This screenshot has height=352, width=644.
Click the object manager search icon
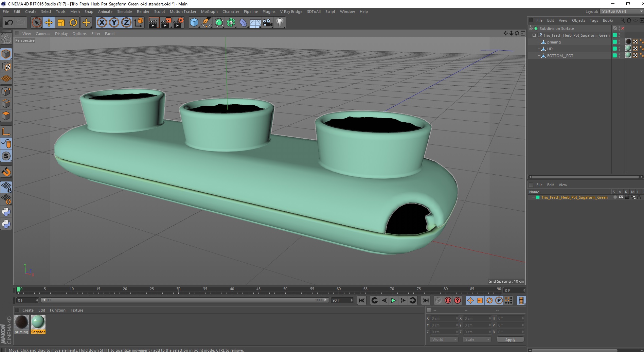coord(623,20)
